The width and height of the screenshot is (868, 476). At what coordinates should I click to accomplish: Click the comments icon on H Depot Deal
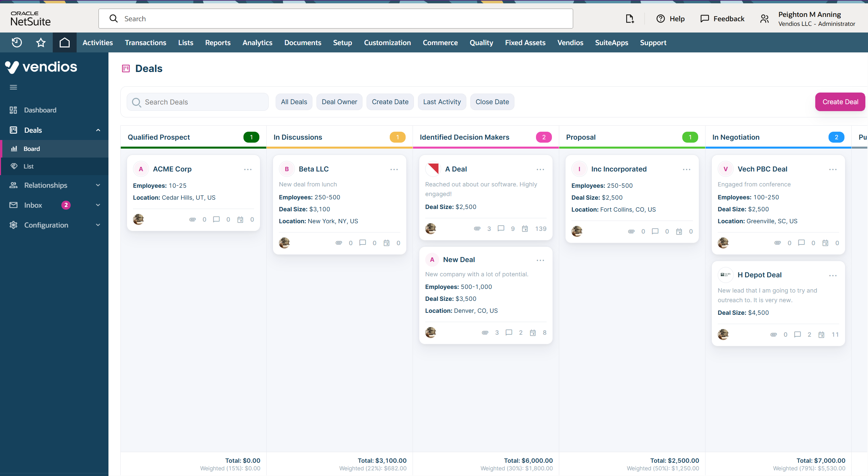(797, 334)
